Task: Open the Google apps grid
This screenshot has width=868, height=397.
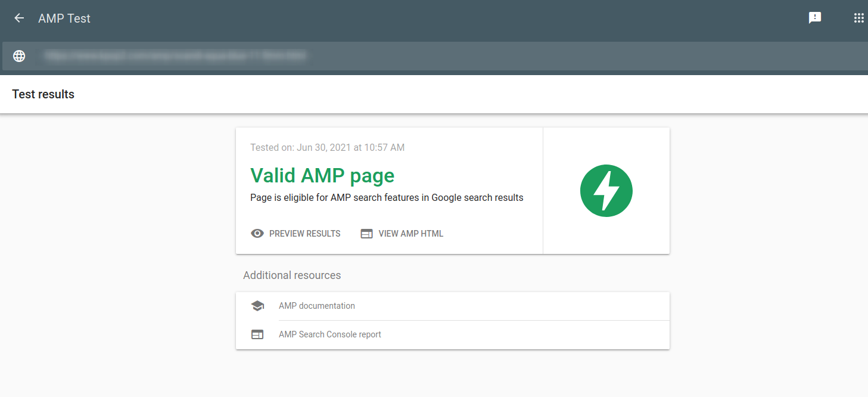Action: [x=858, y=18]
